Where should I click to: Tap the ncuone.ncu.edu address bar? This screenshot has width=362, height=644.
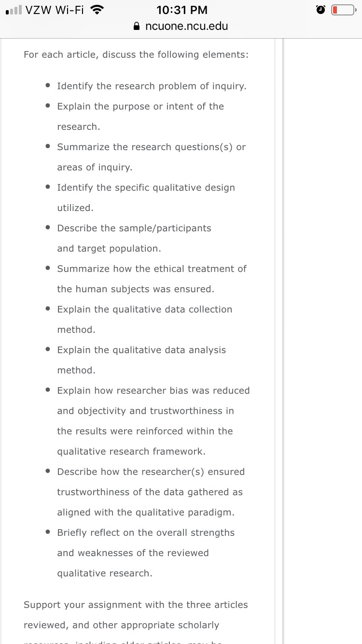[x=181, y=27]
